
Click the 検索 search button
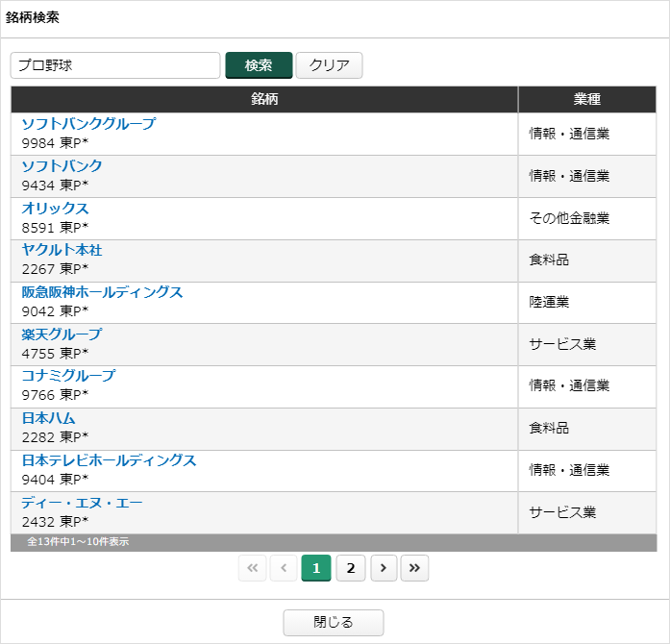(259, 65)
